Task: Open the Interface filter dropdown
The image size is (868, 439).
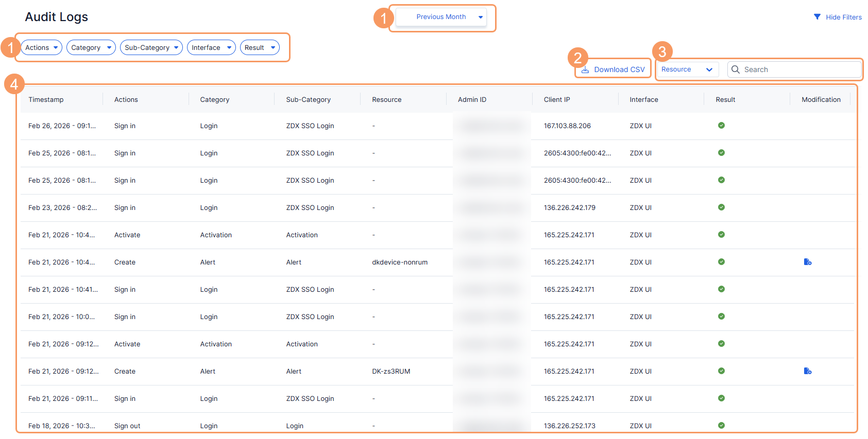Action: pos(211,47)
